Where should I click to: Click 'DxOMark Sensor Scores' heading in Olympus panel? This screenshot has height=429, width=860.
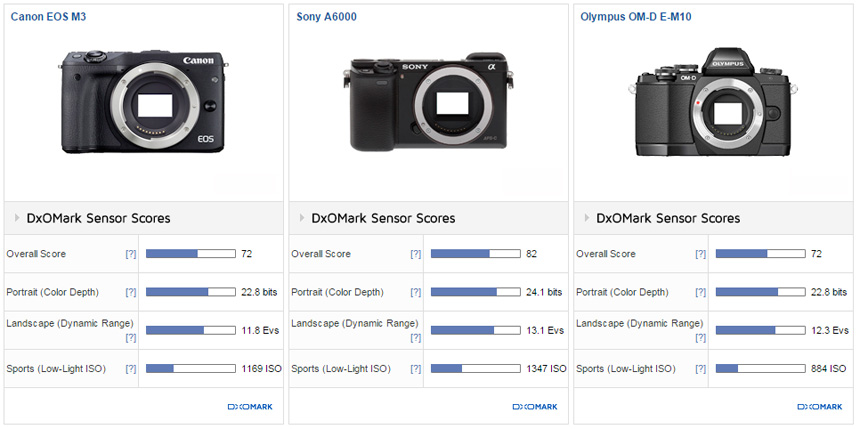pos(668,218)
